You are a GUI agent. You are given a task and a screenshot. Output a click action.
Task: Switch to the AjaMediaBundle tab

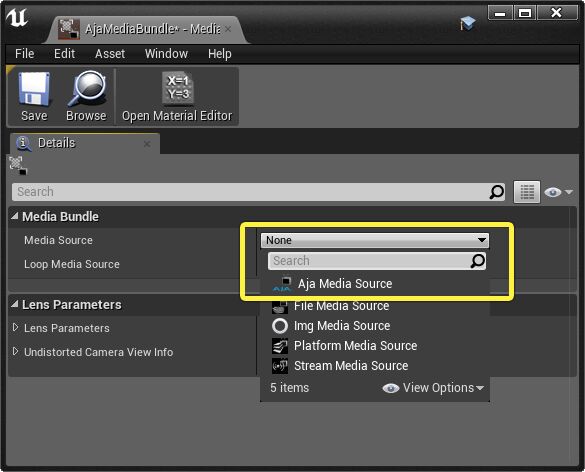(146, 29)
